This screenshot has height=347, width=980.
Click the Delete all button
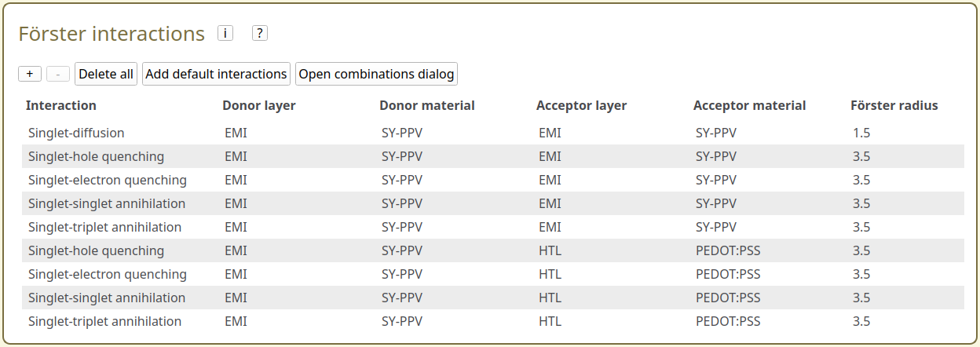click(x=106, y=74)
